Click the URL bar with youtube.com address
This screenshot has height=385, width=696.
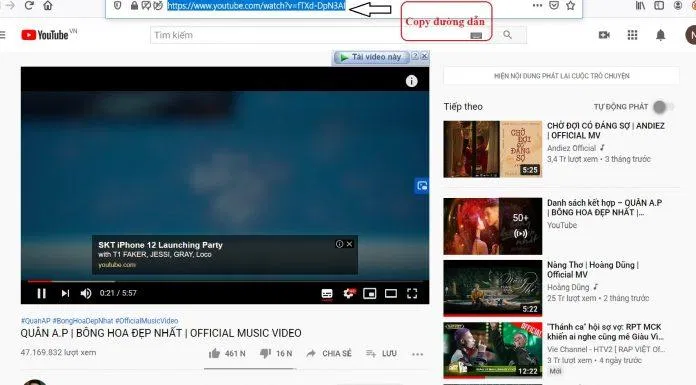coord(256,6)
